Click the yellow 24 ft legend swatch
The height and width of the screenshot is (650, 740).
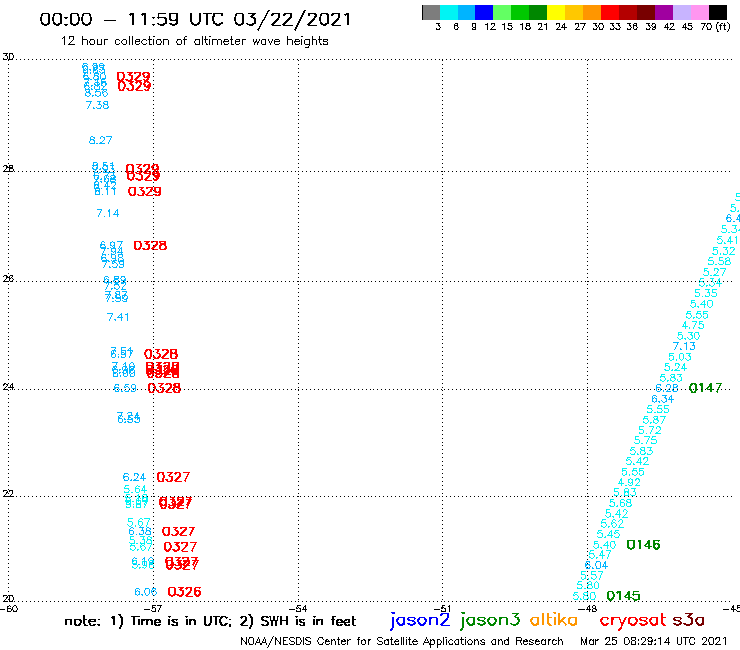point(556,12)
